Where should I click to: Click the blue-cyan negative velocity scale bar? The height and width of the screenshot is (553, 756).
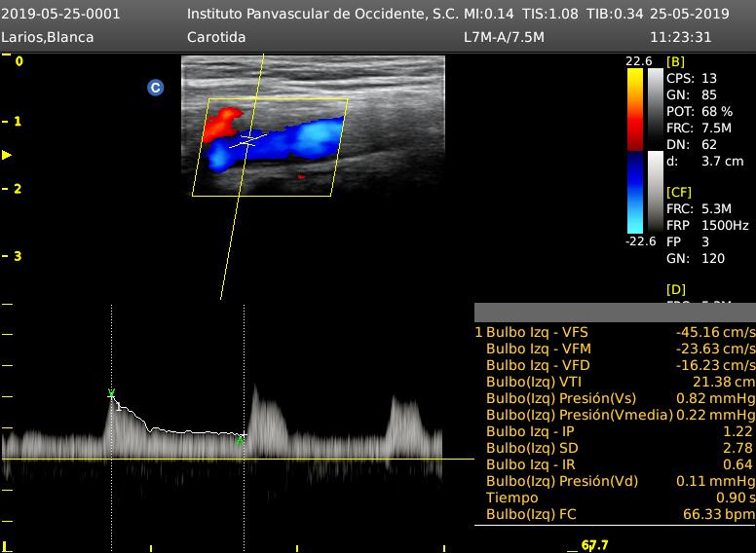point(635,193)
